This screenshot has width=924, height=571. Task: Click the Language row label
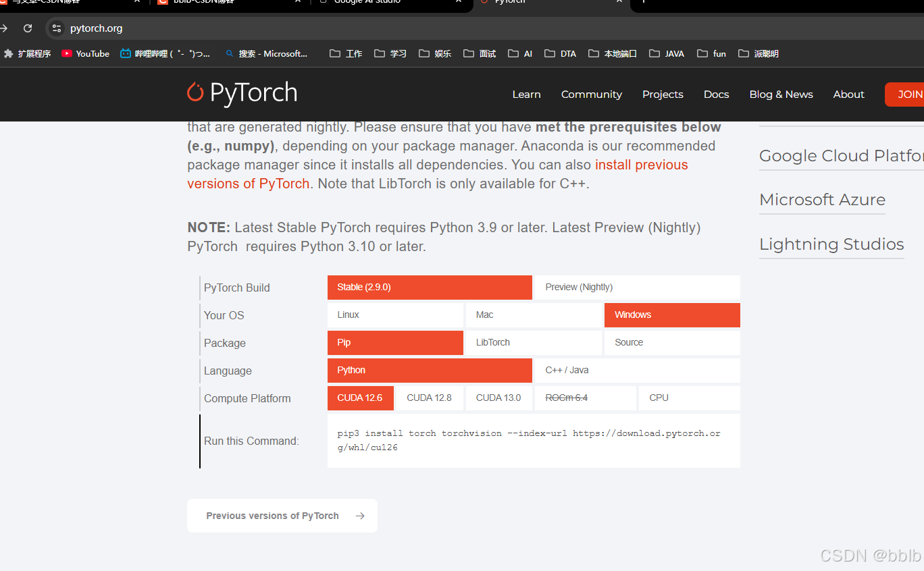coord(228,371)
